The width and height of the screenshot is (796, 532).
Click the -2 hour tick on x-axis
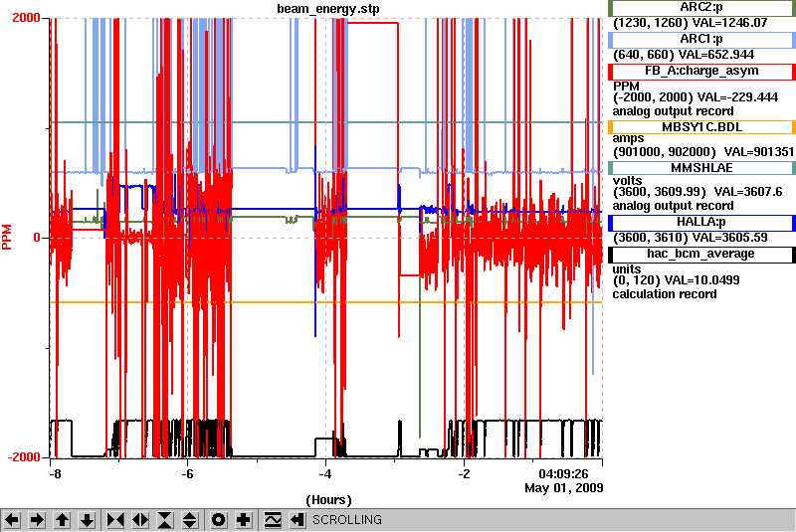pos(464,474)
